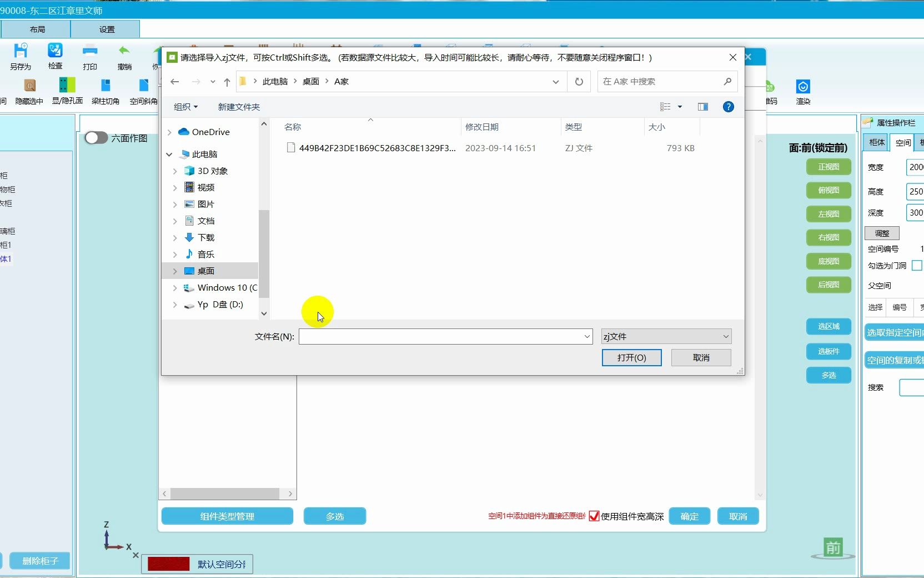The image size is (924, 578).
Task: Click the 宽度 value field
Action: pos(915,167)
